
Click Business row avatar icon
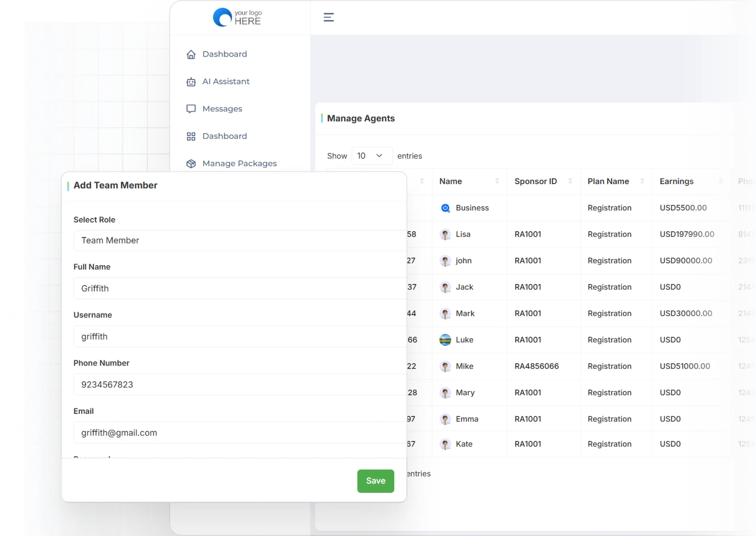445,208
